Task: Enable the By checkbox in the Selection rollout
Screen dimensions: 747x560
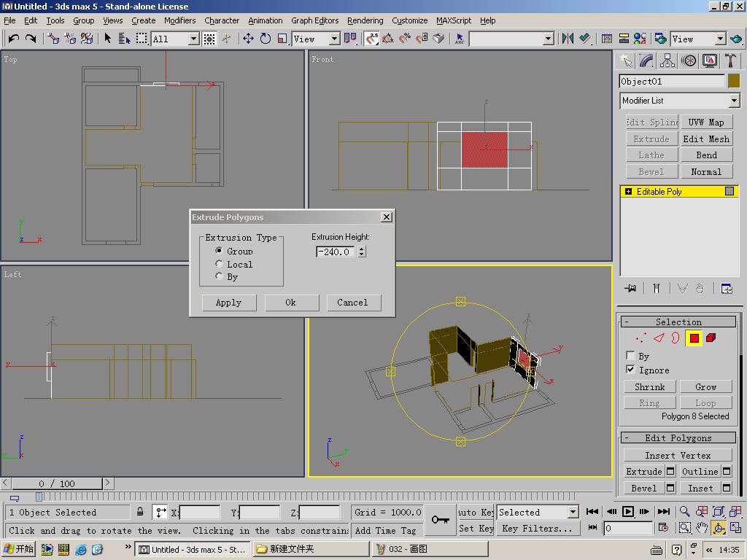Action: pyautogui.click(x=630, y=356)
